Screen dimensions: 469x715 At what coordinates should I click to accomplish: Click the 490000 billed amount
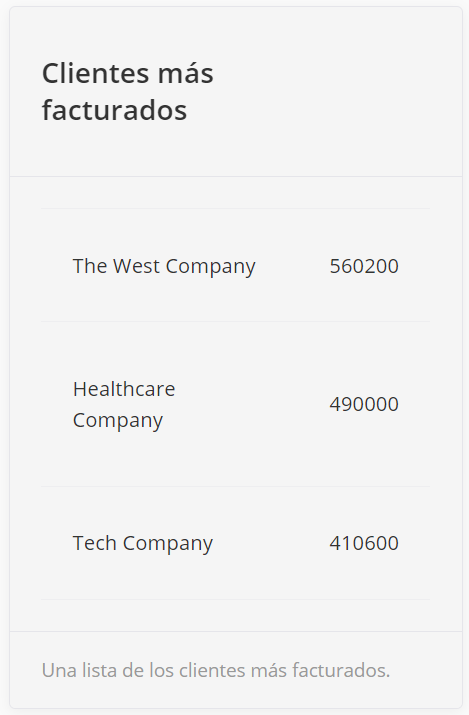[364, 404]
